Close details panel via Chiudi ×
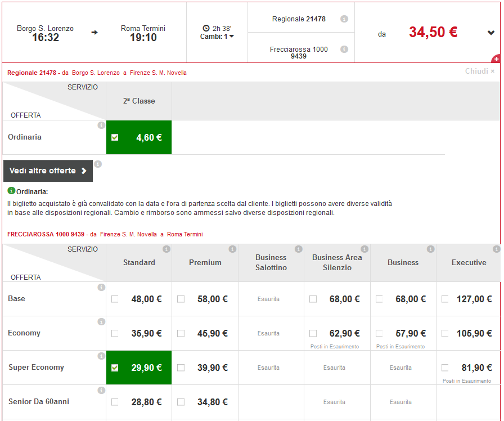504x421 pixels. (x=480, y=71)
